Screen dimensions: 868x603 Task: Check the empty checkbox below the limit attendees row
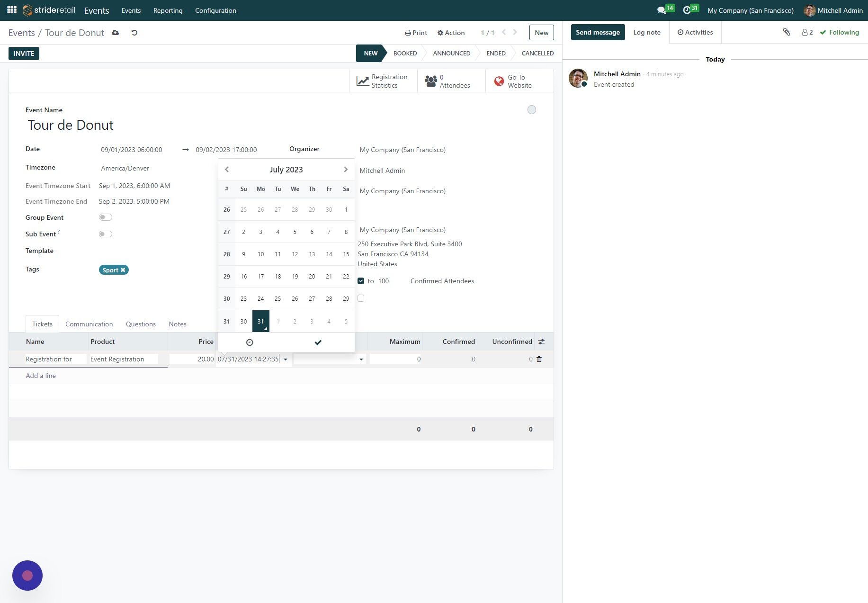click(361, 298)
